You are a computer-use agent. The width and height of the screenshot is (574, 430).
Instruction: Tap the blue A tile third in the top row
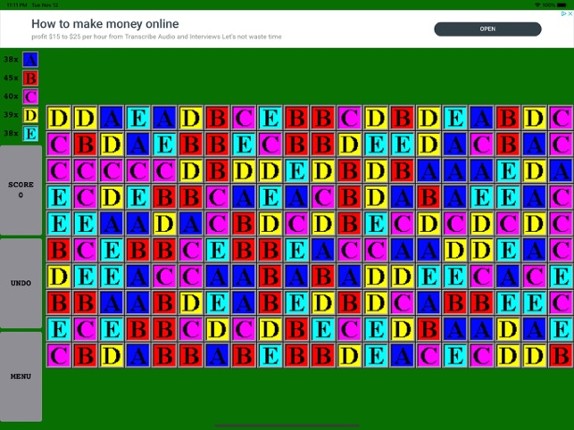112,118
